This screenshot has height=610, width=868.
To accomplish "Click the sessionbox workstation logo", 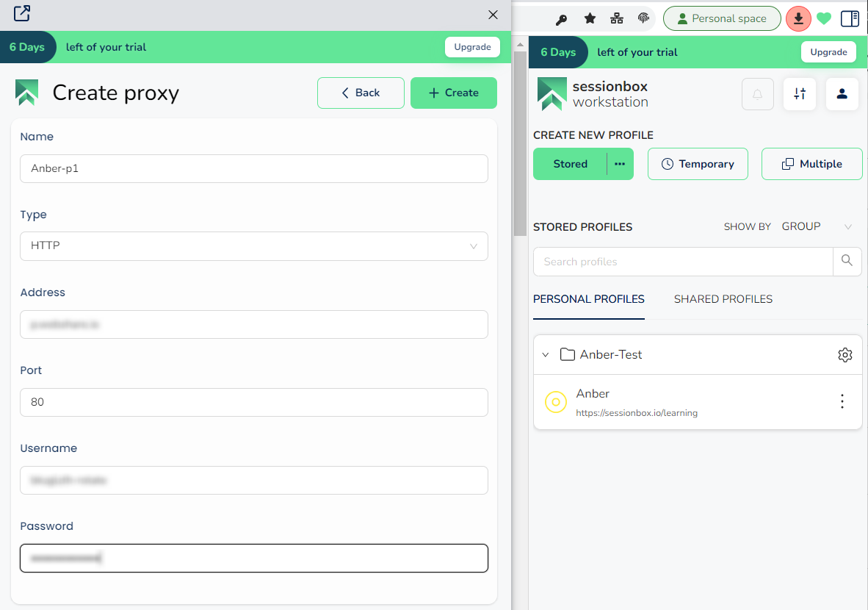I will pos(593,94).
